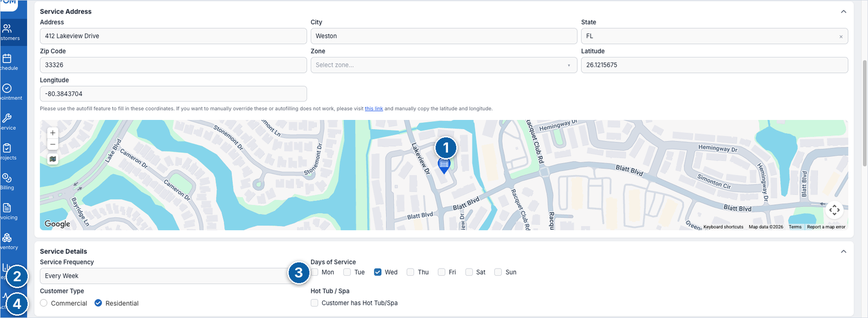Open Customers in the sidebar
The width and height of the screenshot is (868, 318).
(x=11, y=33)
